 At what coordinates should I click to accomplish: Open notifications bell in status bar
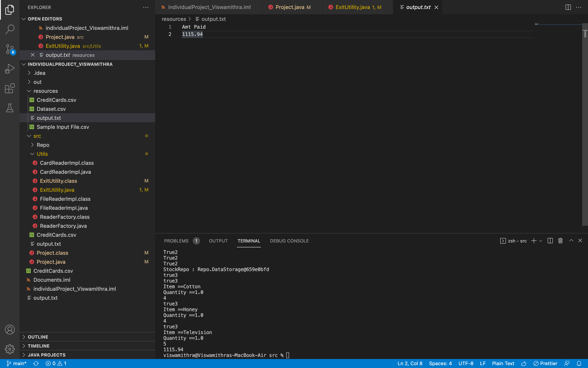coord(579,363)
